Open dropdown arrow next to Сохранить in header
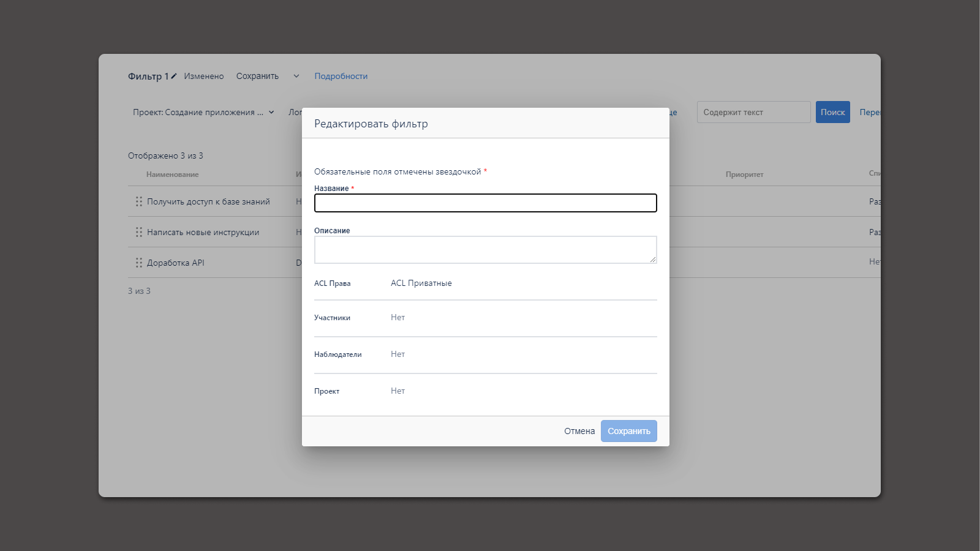The height and width of the screenshot is (551, 980). [296, 76]
